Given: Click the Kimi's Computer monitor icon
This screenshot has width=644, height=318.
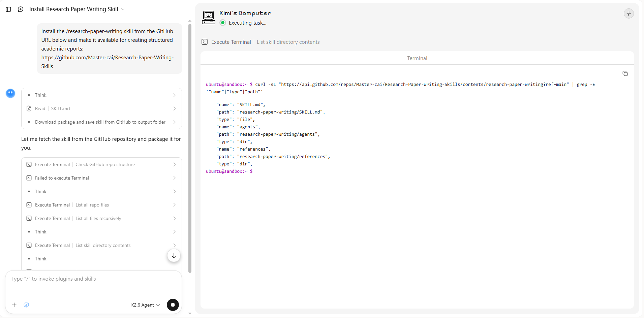Looking at the screenshot, I should coord(209,18).
